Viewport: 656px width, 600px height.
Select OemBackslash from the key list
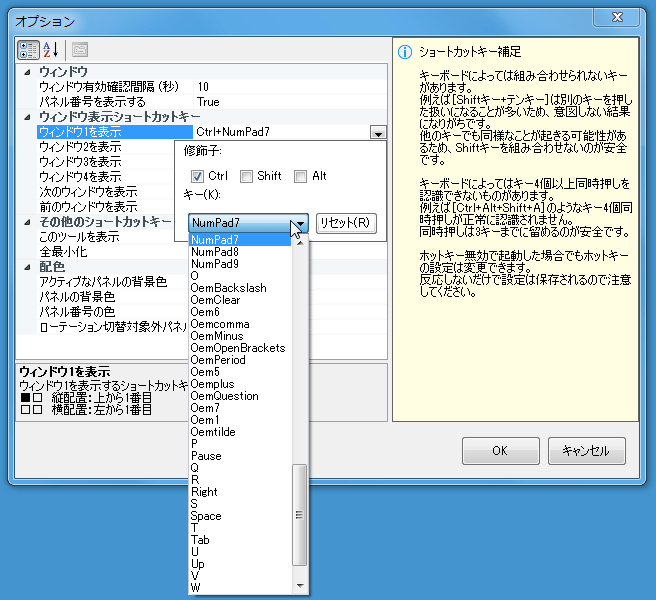tap(229, 288)
